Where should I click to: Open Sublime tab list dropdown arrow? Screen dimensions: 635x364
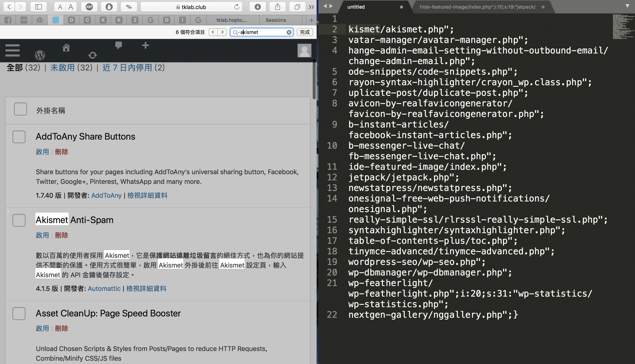(x=627, y=6)
